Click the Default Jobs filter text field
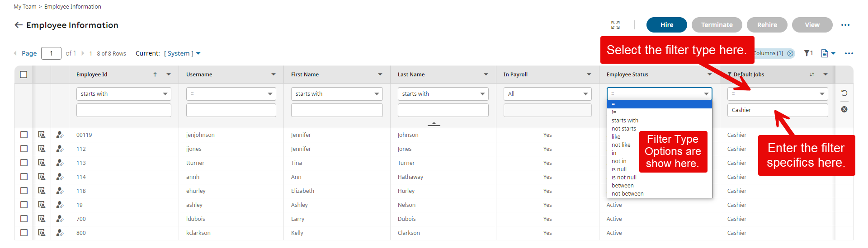The image size is (868, 248). pos(777,110)
